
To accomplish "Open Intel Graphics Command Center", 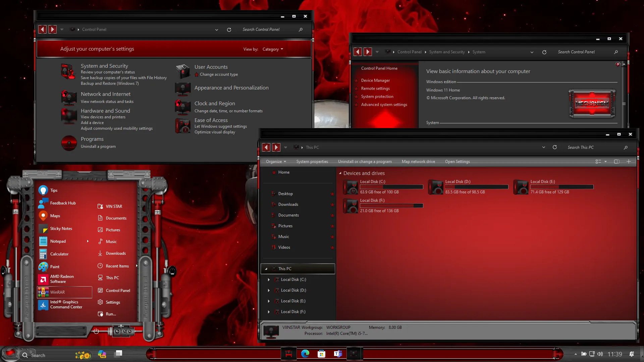I will 60,305.
